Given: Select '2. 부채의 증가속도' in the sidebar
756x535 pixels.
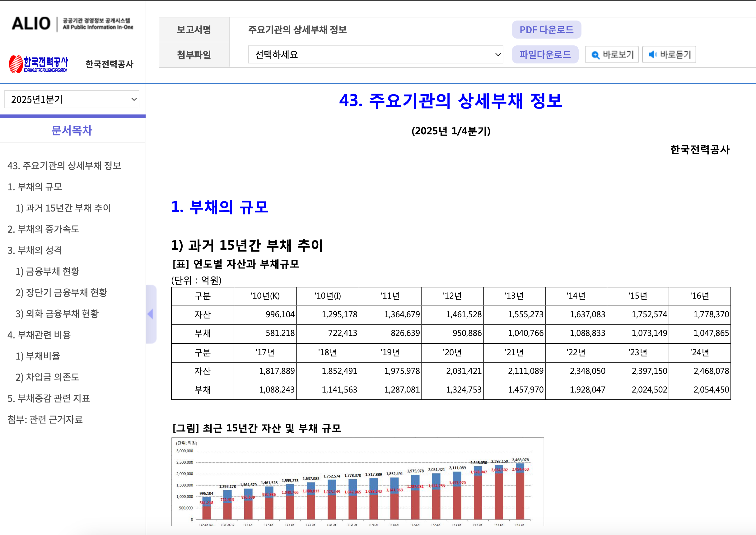Looking at the screenshot, I should 44,229.
